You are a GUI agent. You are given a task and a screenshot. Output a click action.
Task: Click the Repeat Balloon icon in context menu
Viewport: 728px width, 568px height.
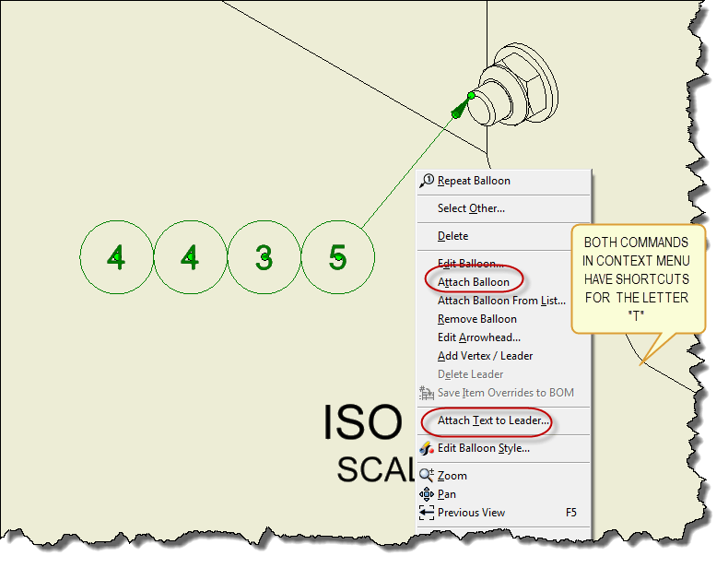pyautogui.click(x=427, y=181)
